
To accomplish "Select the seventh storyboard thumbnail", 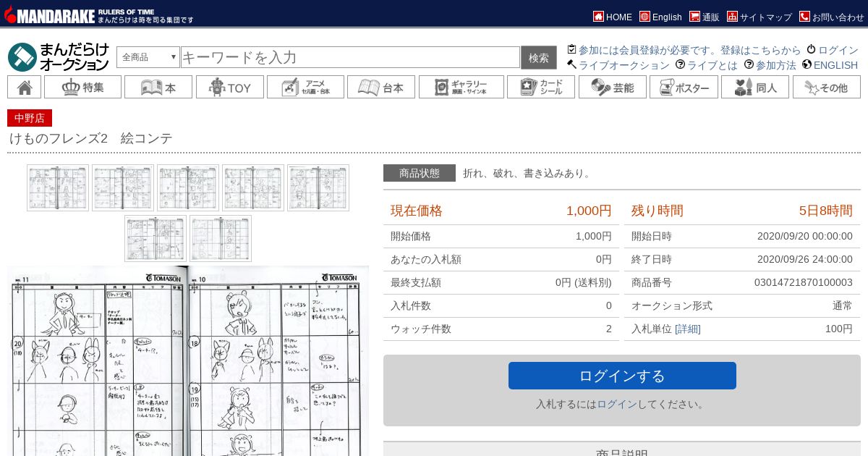I will pos(221,238).
